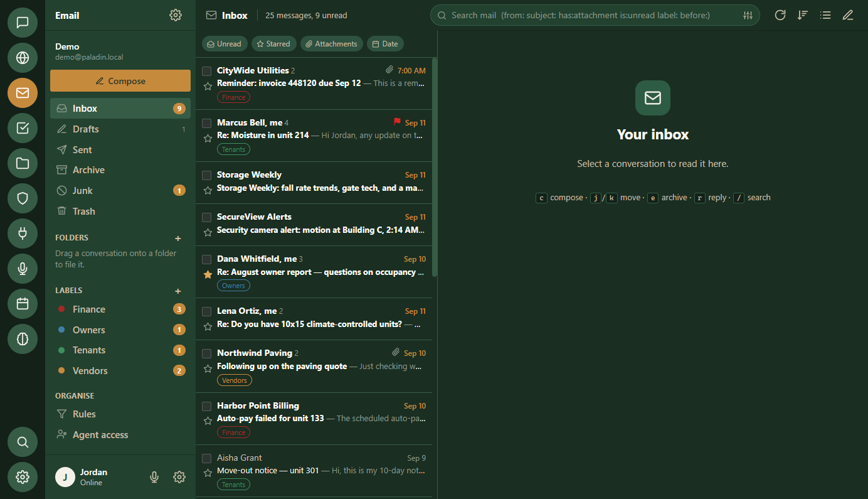Screen dimensions: 868x499
Task: Open the Archive folder
Action: pos(120,170)
